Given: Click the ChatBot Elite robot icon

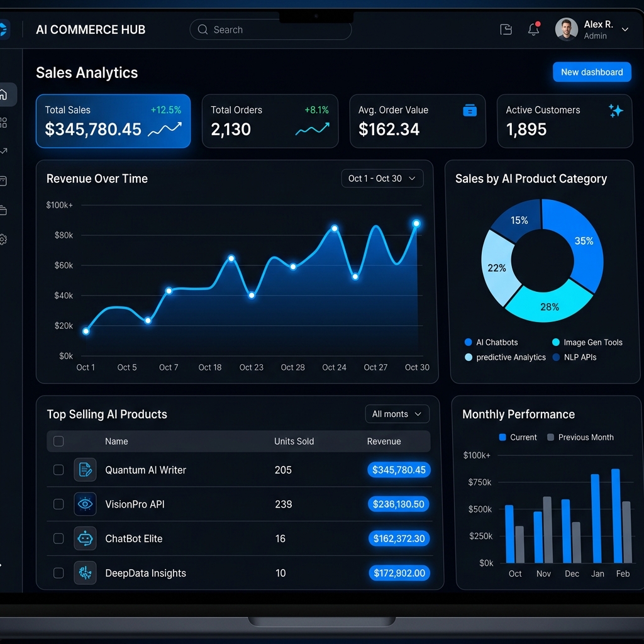Looking at the screenshot, I should click(85, 538).
